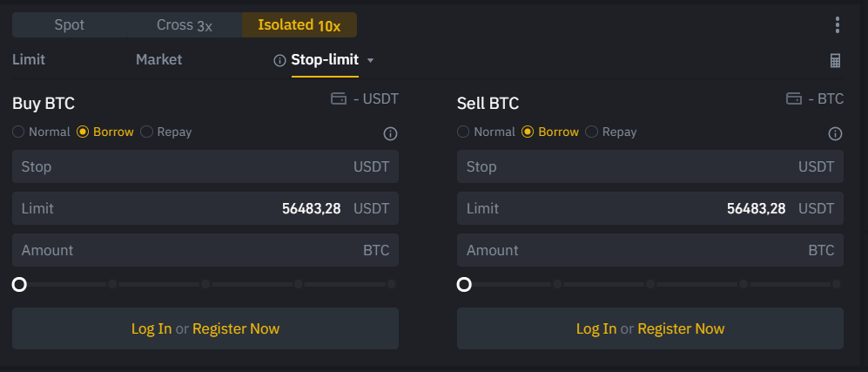Image resolution: width=868 pixels, height=372 pixels.
Task: Open the three-dot more options menu
Action: pyautogui.click(x=838, y=25)
